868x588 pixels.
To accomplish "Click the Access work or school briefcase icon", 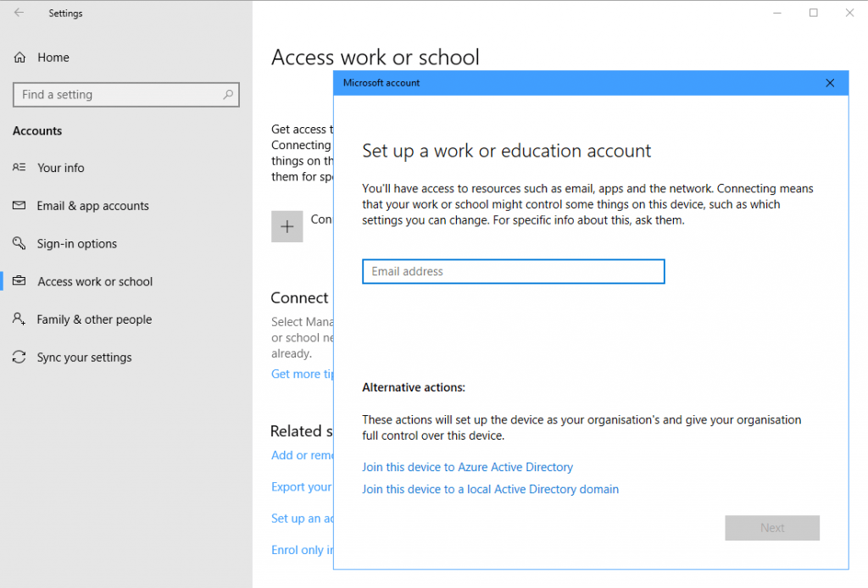I will click(19, 281).
